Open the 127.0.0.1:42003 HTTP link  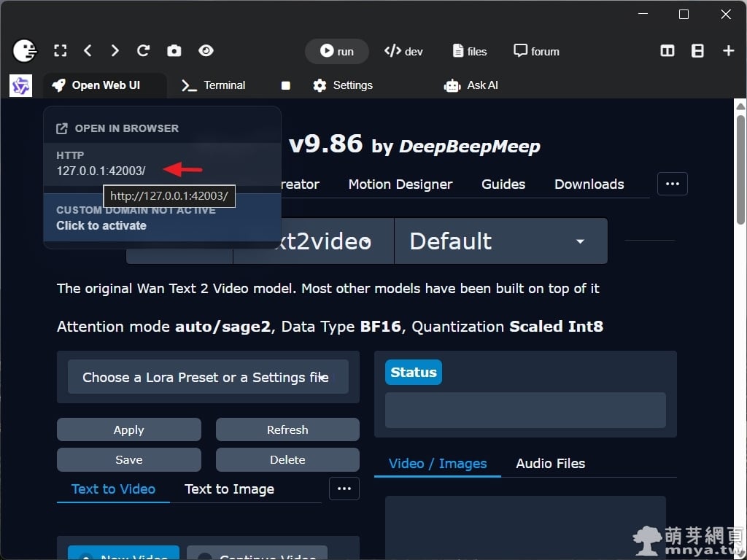[101, 171]
